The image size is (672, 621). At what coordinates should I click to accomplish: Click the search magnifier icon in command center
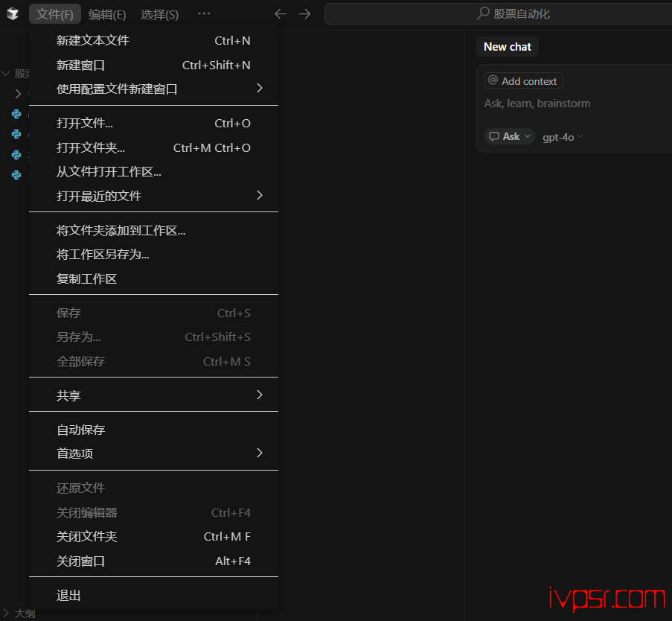coord(484,13)
